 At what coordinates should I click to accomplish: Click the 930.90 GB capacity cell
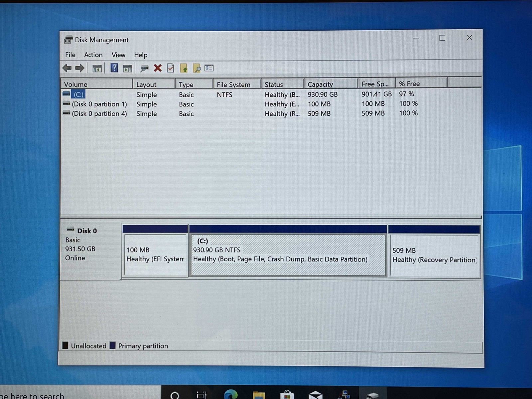[323, 94]
